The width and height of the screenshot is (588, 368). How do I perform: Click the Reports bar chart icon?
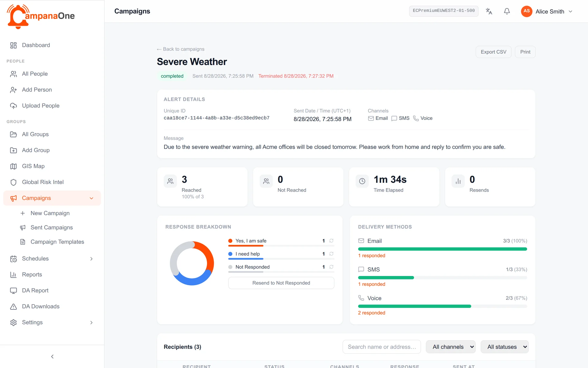coord(13,275)
